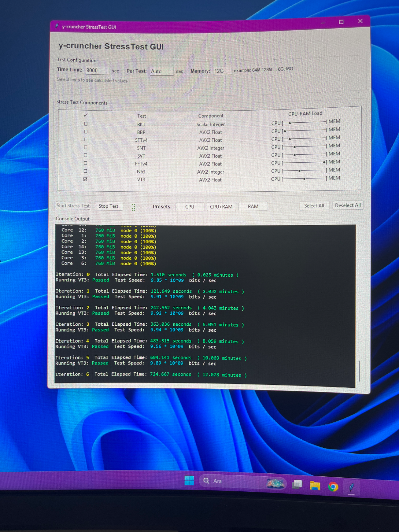Apply the CPU preset
Viewport: 399px width, 532px height.
point(190,207)
